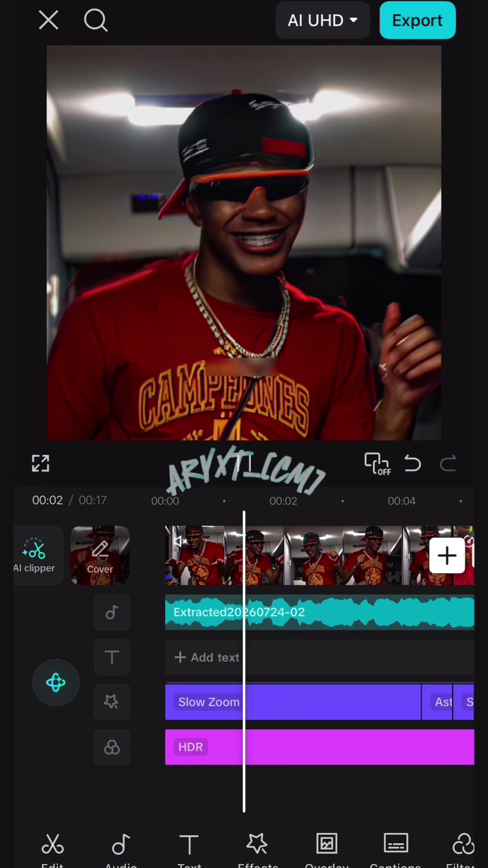Tap the audio track note icon

pos(112,613)
